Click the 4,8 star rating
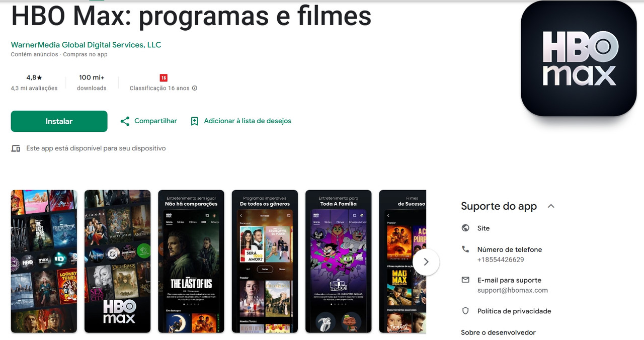 [34, 77]
